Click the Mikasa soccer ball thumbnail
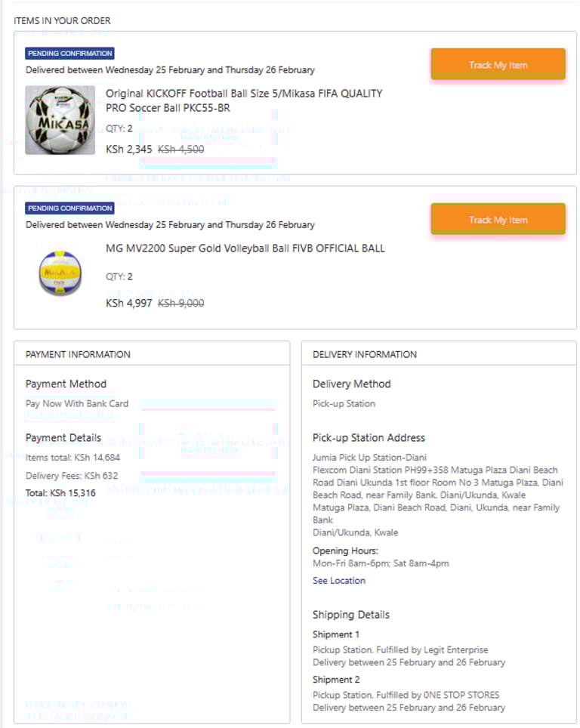Image resolution: width=580 pixels, height=728 pixels. [x=60, y=120]
